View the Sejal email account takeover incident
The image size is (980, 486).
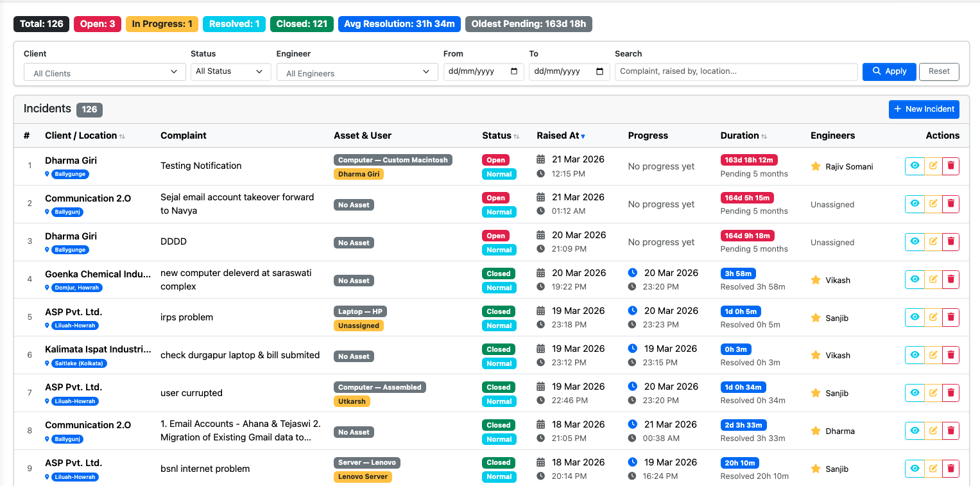[x=915, y=204]
